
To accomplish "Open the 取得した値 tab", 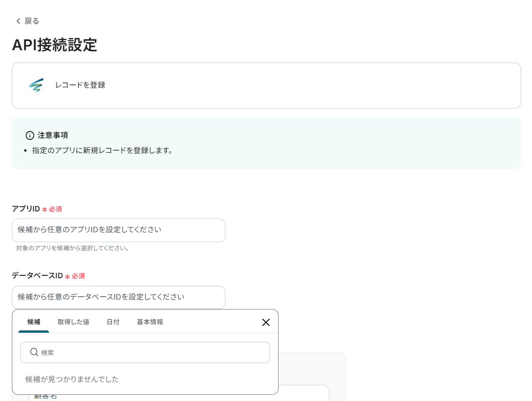I will (x=73, y=322).
